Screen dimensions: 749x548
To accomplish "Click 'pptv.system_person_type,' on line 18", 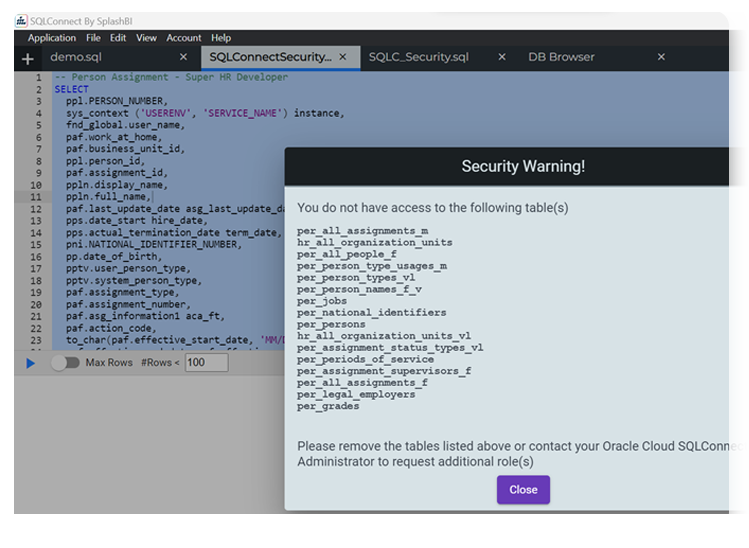I will 134,280.
